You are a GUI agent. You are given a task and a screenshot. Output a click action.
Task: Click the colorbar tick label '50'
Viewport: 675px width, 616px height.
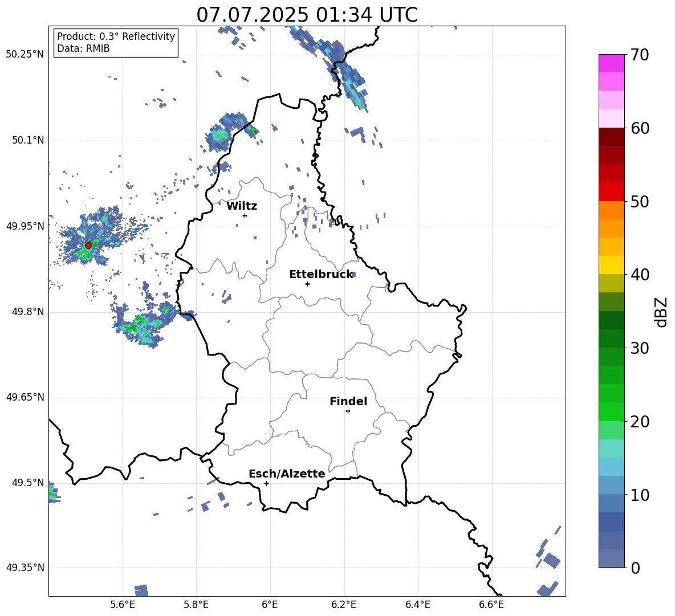[x=640, y=202]
